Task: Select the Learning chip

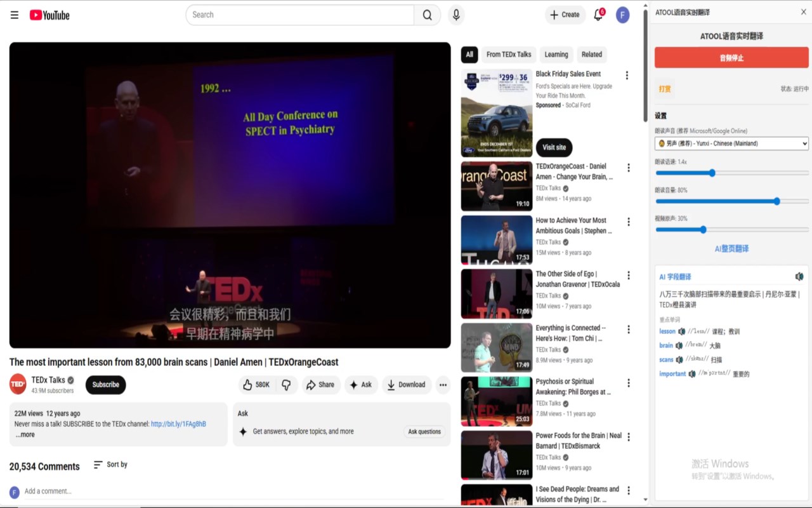Action: (556, 55)
